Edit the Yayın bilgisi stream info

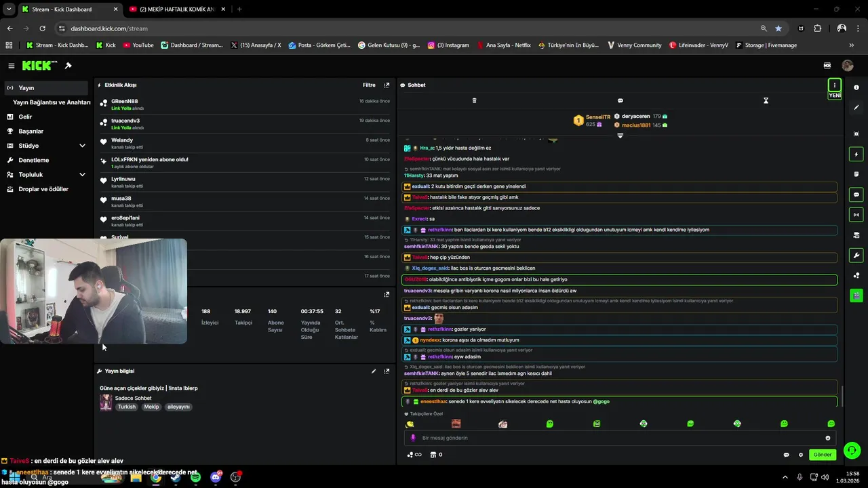(374, 371)
